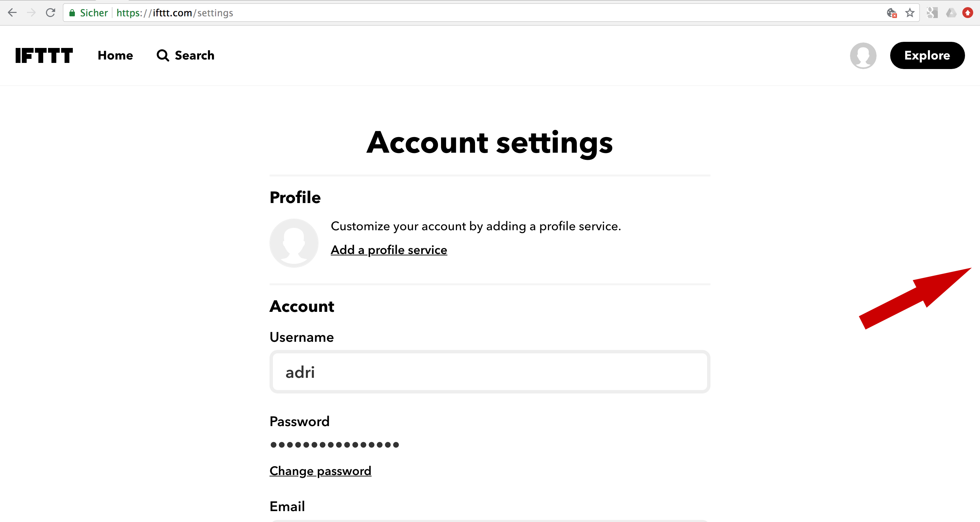Click the green secure lock icon
980x522 pixels.
(72, 13)
